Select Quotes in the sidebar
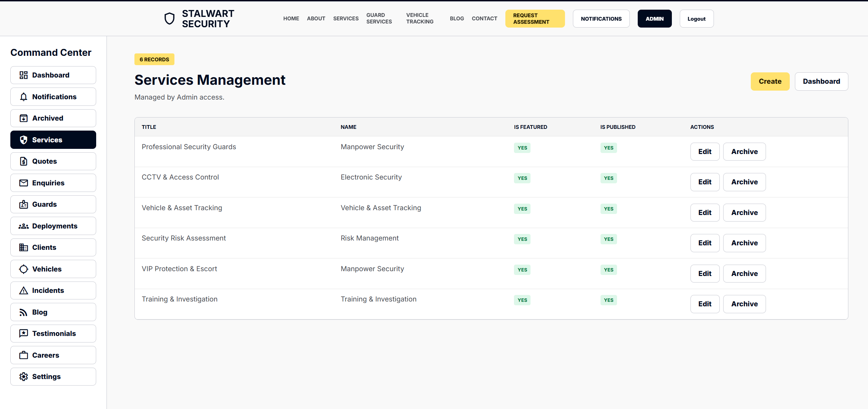868x409 pixels. [x=53, y=161]
